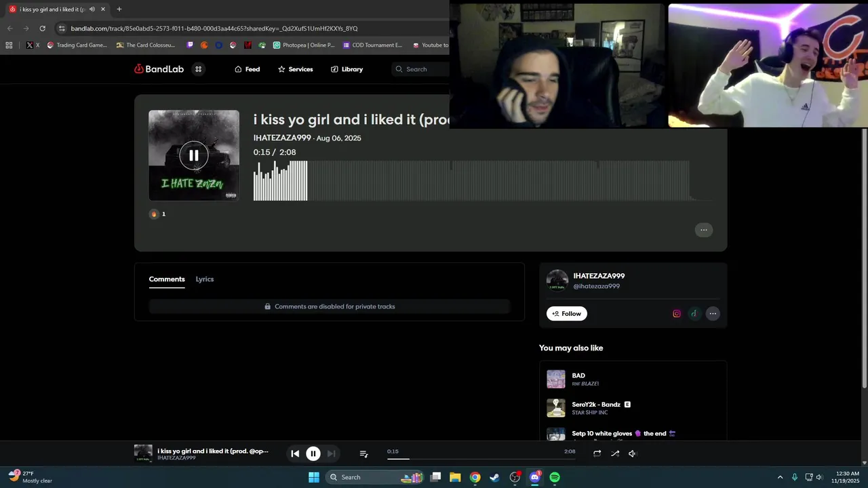Reload the BandLab page
The width and height of the screenshot is (868, 488).
click(x=42, y=28)
